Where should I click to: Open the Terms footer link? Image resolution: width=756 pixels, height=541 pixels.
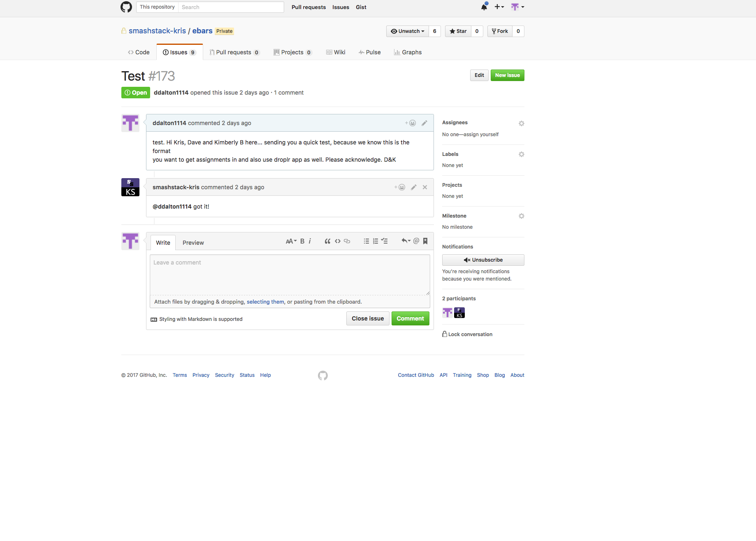[180, 375]
